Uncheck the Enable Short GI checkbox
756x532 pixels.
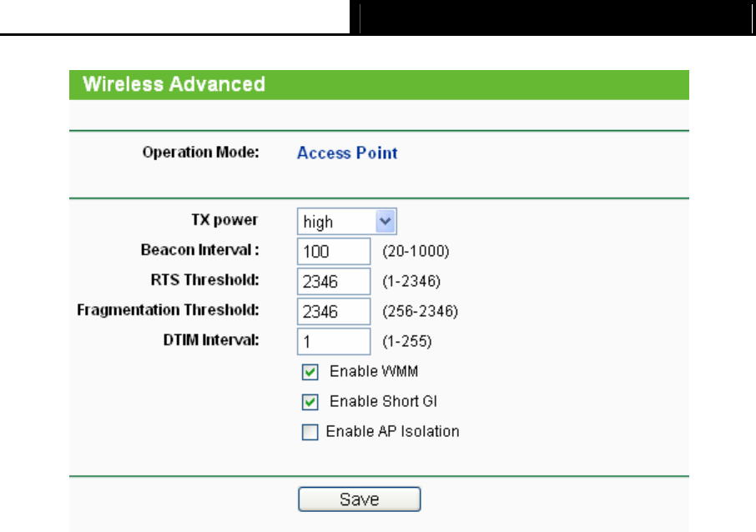click(x=310, y=402)
